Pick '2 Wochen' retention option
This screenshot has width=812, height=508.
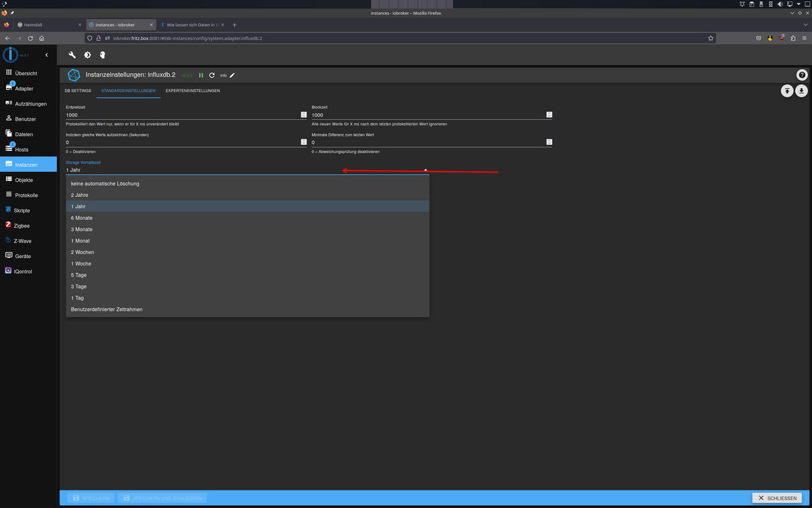(x=248, y=252)
